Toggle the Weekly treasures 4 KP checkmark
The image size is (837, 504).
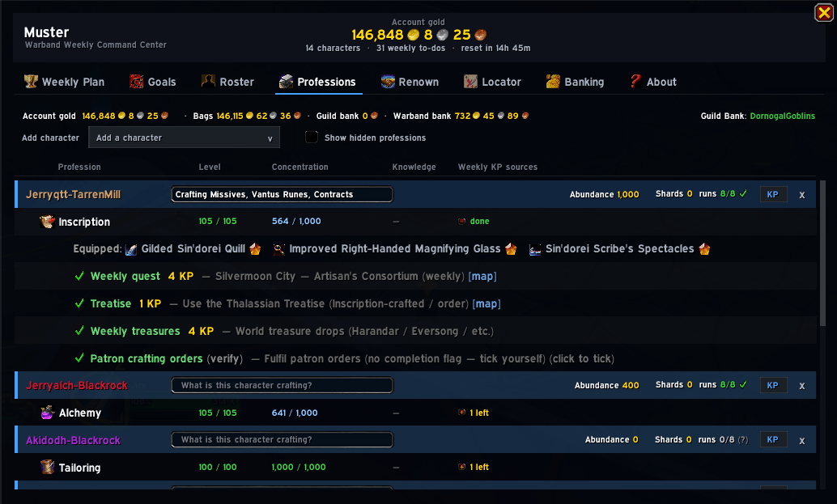point(79,331)
